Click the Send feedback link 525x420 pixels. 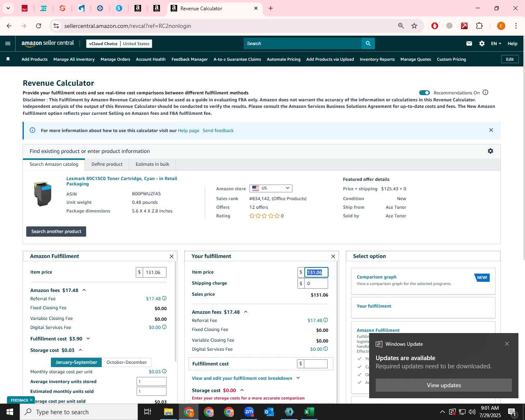click(x=218, y=130)
